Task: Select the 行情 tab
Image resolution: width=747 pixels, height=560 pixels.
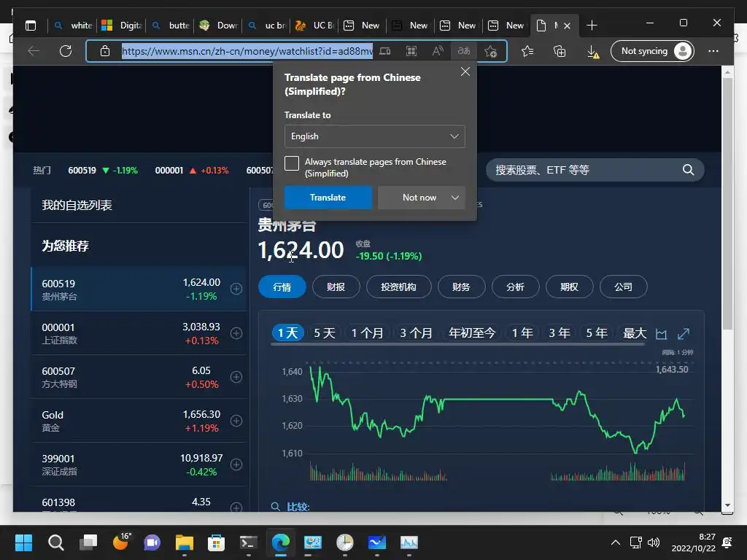Action: click(282, 287)
